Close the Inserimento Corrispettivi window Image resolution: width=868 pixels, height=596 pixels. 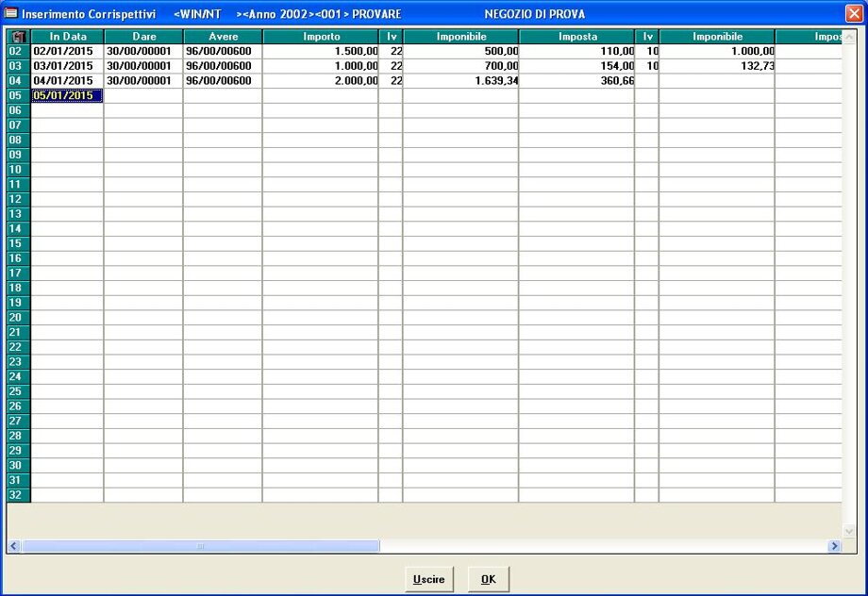[x=853, y=14]
